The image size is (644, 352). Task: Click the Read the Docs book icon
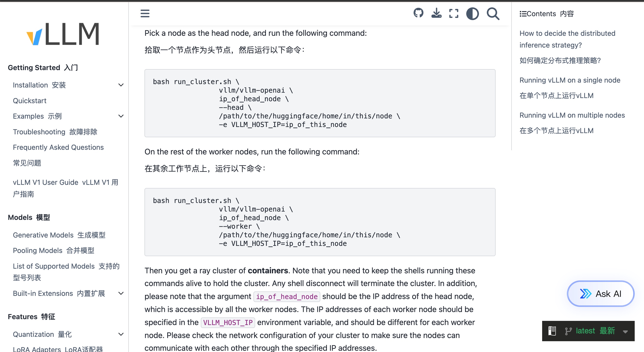pos(552,330)
